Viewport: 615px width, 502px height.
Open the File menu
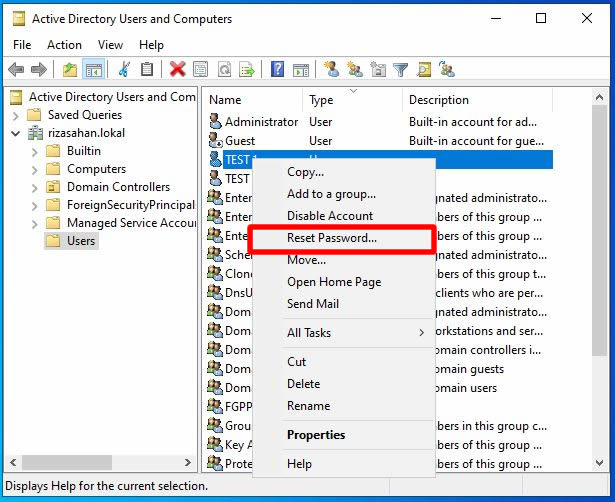[22, 45]
